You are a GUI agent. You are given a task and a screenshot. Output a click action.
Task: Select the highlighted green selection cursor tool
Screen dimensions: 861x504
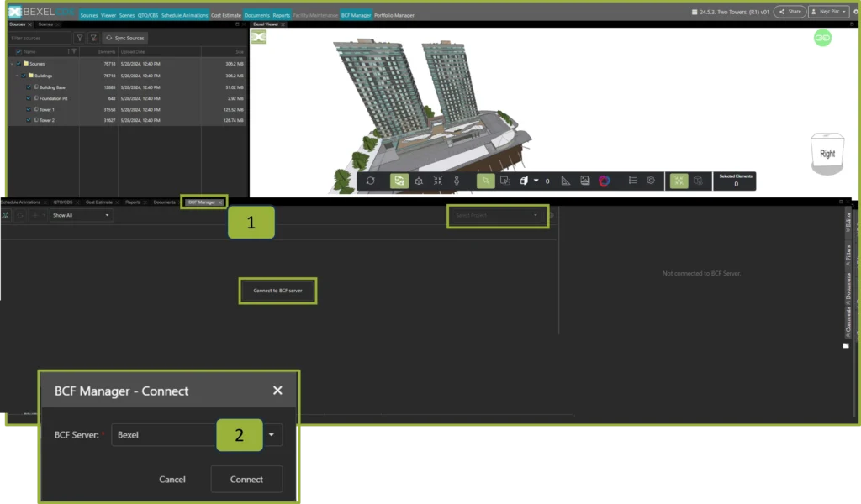pyautogui.click(x=485, y=181)
